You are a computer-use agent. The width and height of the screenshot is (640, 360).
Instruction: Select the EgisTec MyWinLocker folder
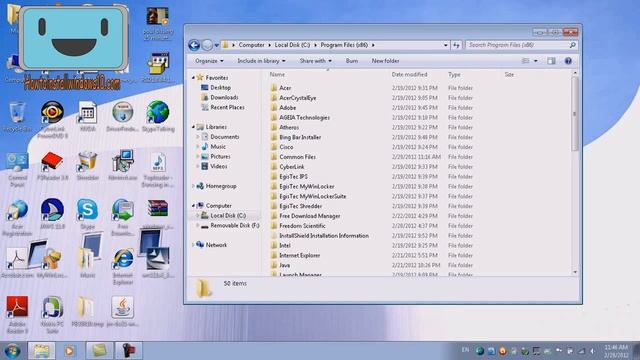[x=307, y=187]
